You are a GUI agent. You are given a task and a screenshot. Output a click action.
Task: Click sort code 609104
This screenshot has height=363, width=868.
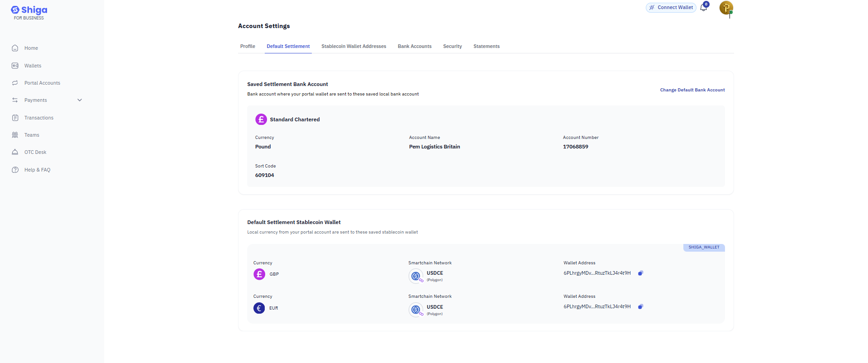coord(265,175)
